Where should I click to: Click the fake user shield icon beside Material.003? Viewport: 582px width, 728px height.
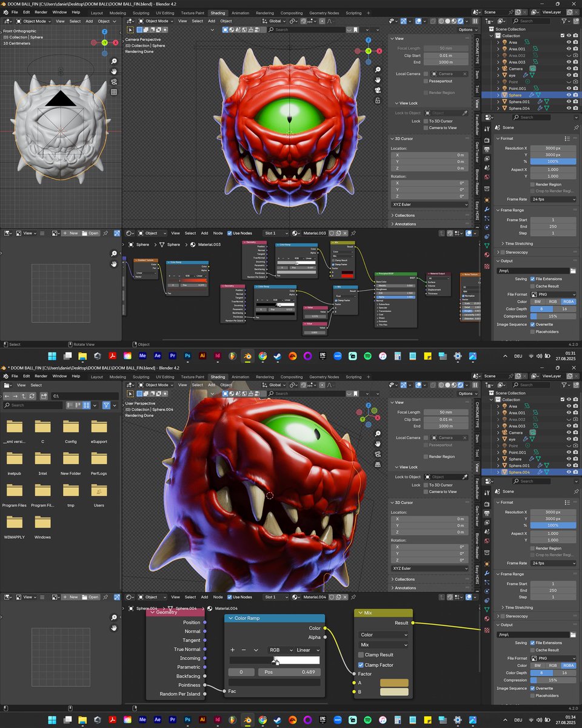[x=332, y=233]
